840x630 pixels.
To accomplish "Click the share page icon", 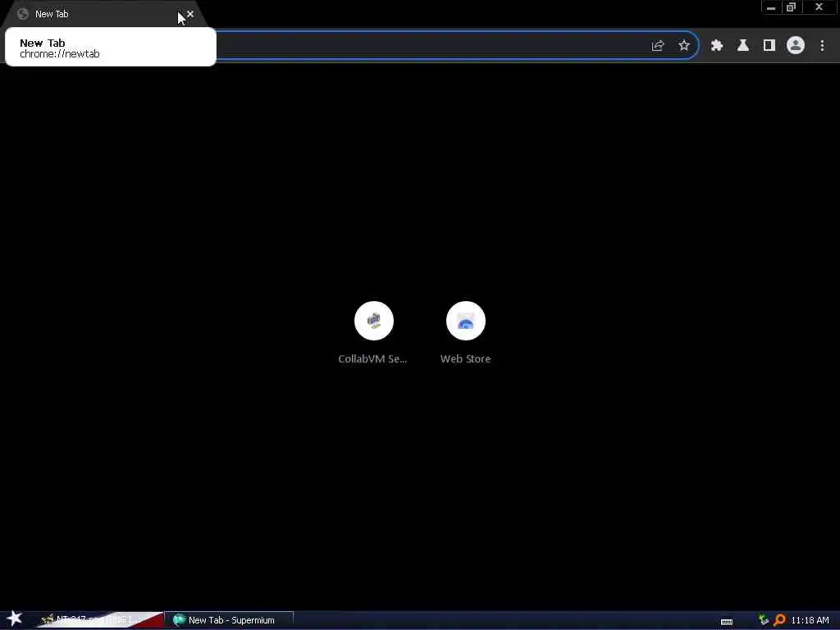I will pos(658,46).
